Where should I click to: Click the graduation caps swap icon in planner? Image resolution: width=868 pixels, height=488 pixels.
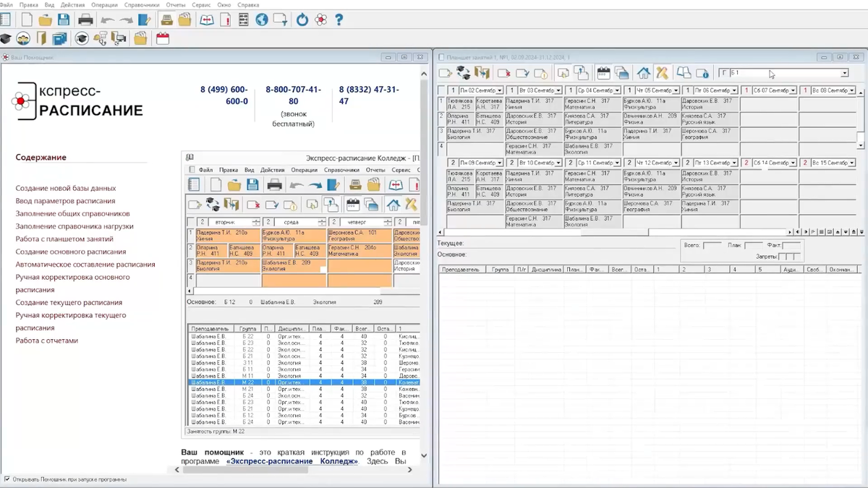pos(464,73)
